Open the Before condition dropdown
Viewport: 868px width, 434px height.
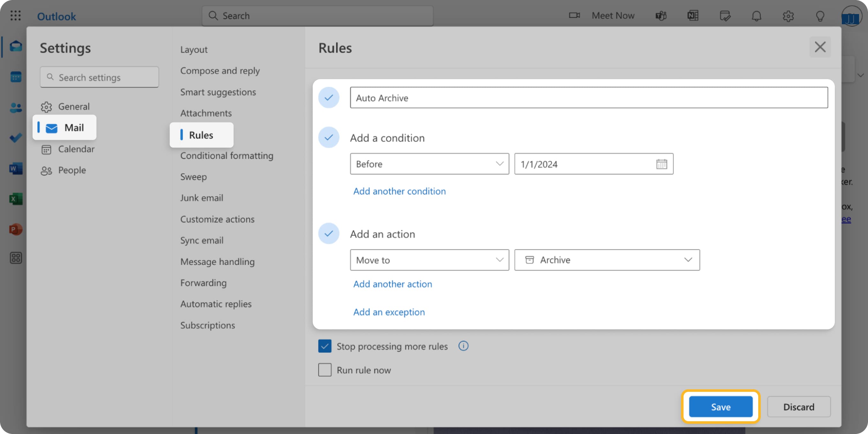pos(429,164)
